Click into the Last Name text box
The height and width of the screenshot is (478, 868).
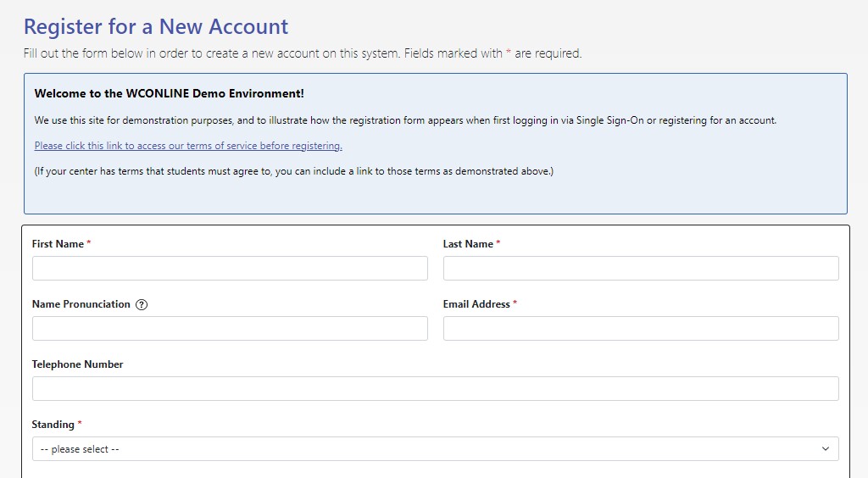[641, 269]
